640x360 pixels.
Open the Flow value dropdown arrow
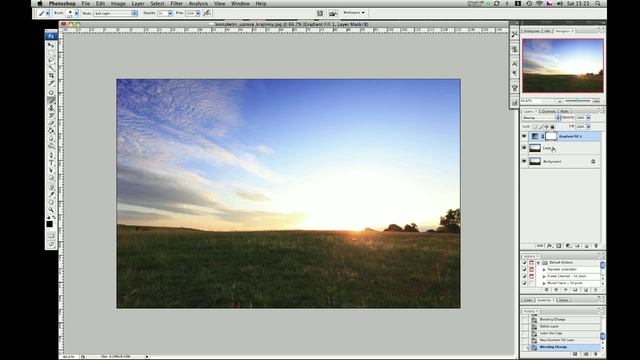tap(198, 13)
